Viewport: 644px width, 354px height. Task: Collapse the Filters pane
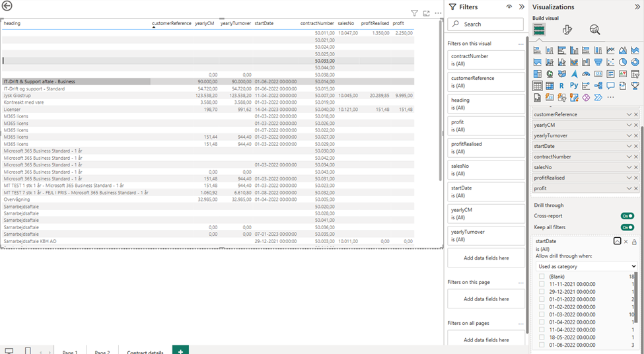pos(522,7)
